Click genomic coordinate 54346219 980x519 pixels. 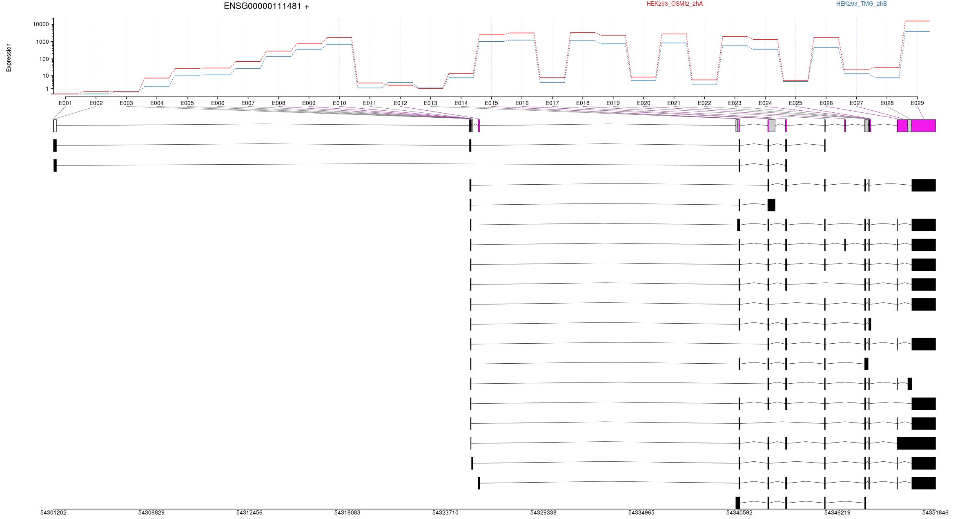[837, 512]
